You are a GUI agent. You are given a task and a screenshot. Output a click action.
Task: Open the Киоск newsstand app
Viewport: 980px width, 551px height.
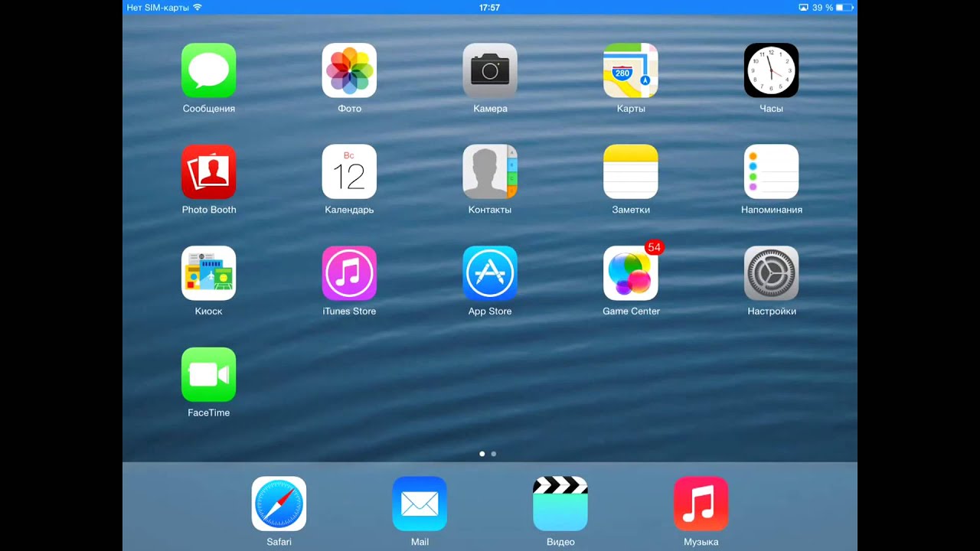[208, 273]
